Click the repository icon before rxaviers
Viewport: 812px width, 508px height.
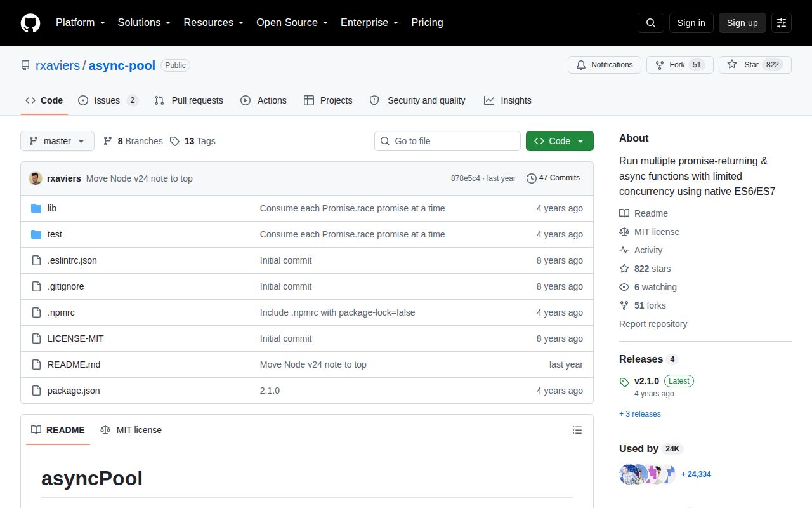(x=25, y=65)
